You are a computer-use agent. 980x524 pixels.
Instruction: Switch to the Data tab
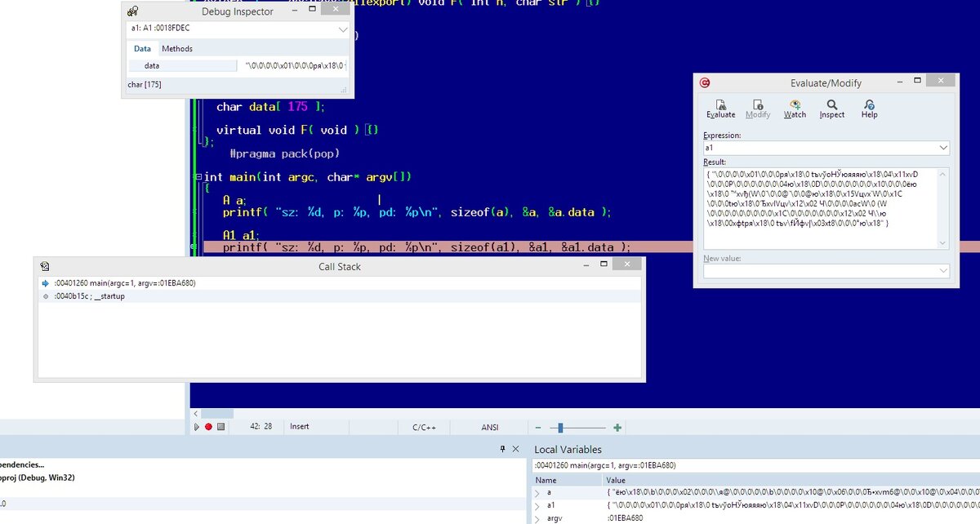[142, 49]
